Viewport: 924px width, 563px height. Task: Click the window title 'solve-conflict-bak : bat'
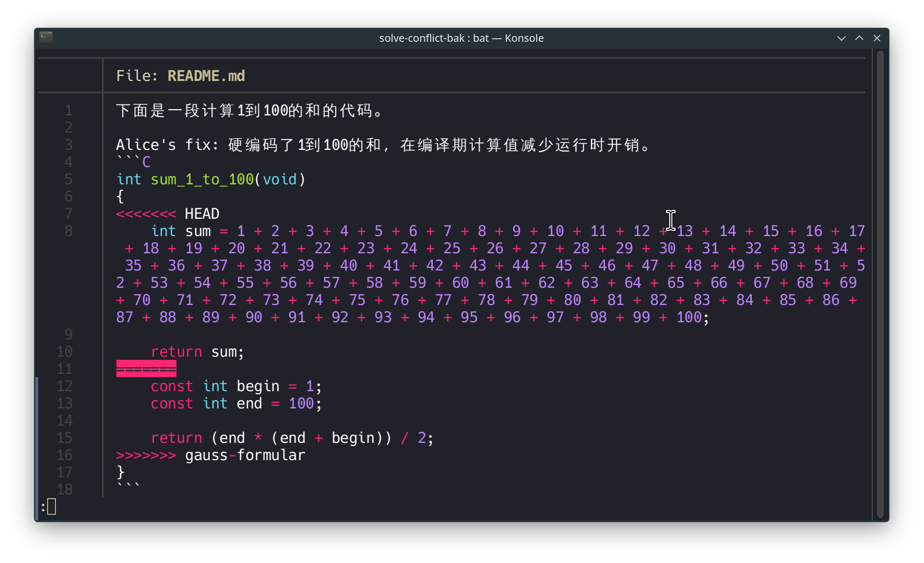point(434,38)
